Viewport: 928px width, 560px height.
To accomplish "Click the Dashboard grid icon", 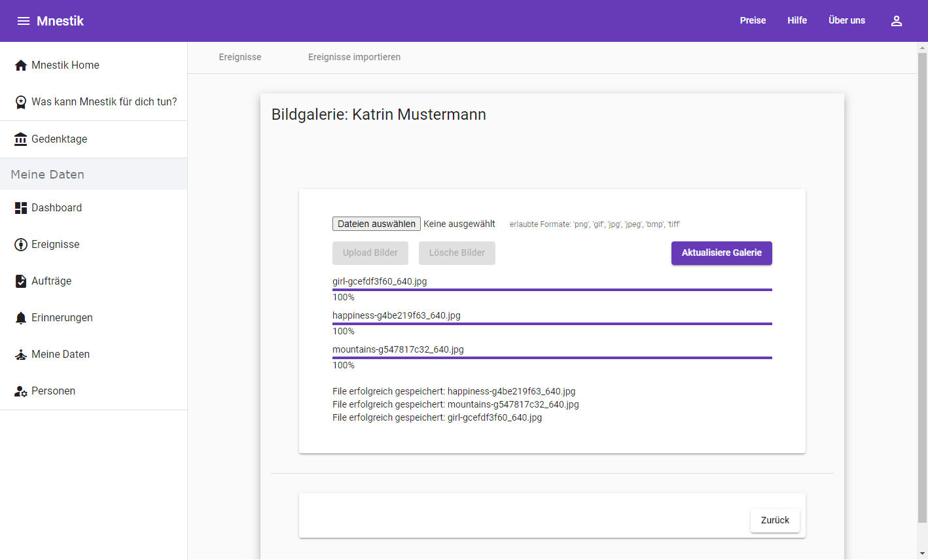I will coord(21,208).
